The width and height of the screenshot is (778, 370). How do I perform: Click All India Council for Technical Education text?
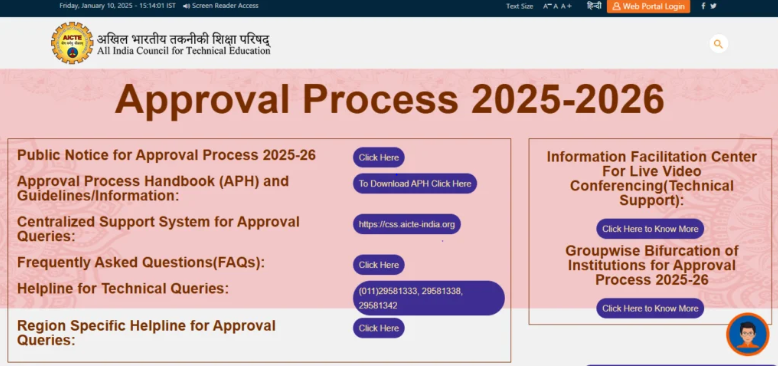[184, 51]
